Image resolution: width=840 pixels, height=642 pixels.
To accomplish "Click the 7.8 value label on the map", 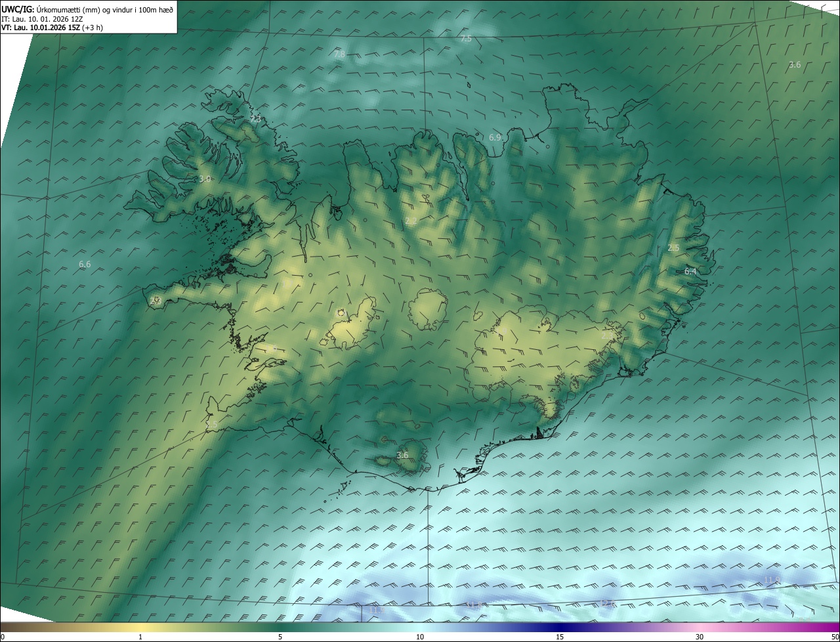I will 339,54.
